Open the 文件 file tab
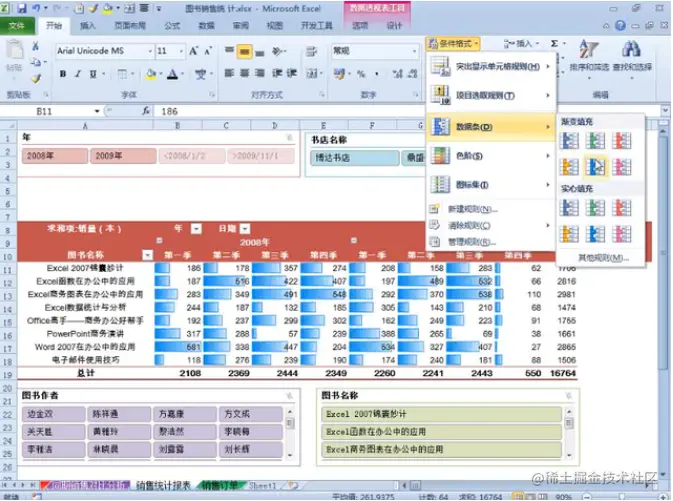The image size is (673, 501). pyautogui.click(x=17, y=26)
